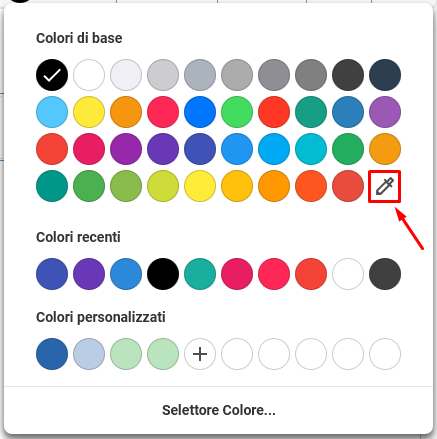Click the eyedropper color picker icon
The height and width of the screenshot is (439, 437).
click(x=385, y=186)
